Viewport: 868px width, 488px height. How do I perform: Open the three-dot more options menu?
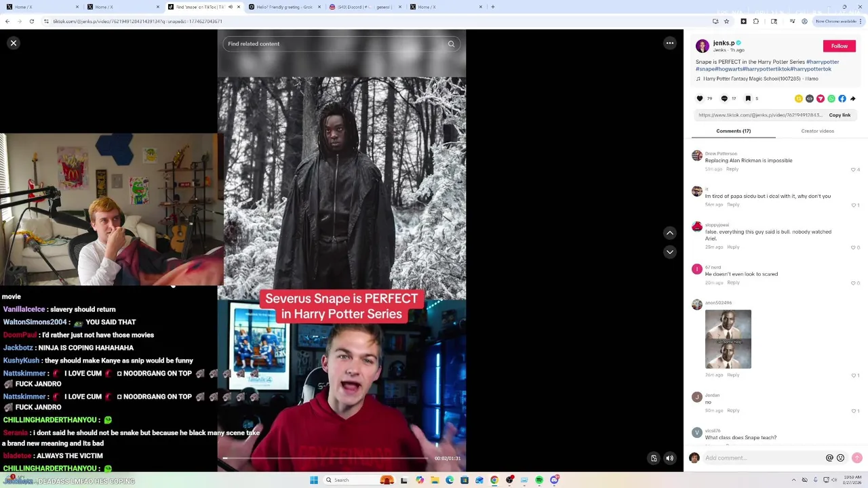pos(669,43)
